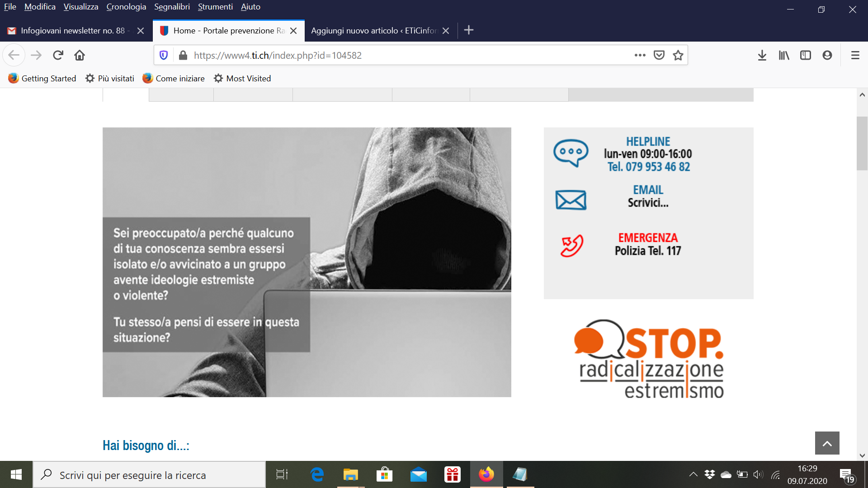Viewport: 868px width, 488px height.
Task: Close the Infogiovani newsletter tab
Action: [x=141, y=31]
